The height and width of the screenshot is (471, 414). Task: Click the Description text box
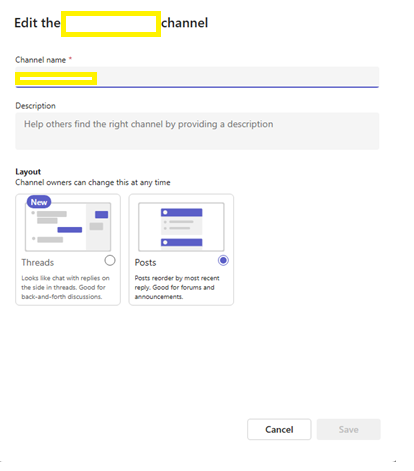[197, 131]
